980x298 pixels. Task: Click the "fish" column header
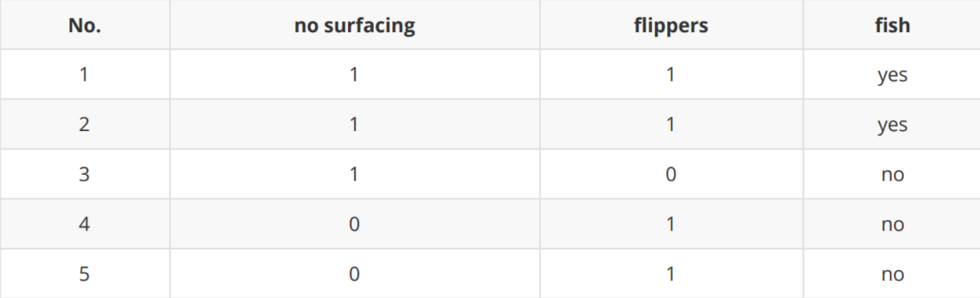click(x=891, y=25)
